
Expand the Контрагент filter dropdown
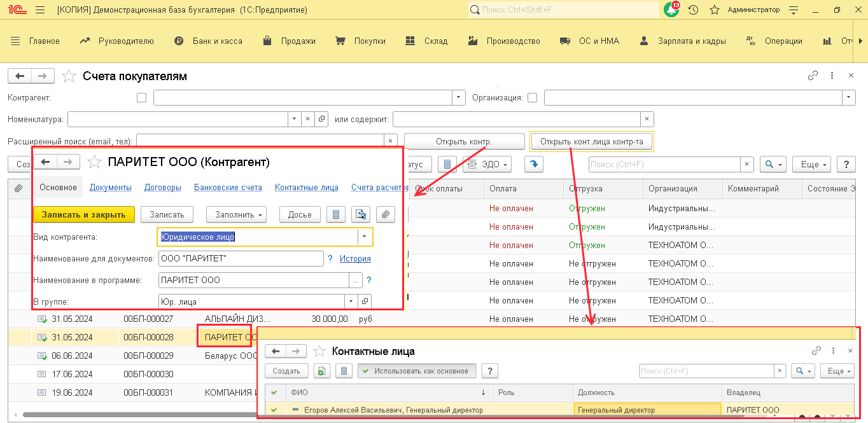coord(459,98)
